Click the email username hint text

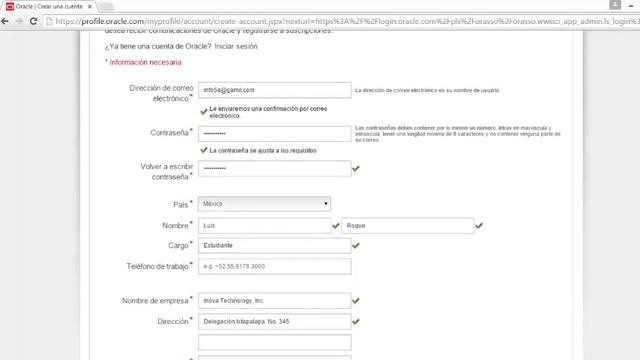tap(427, 90)
